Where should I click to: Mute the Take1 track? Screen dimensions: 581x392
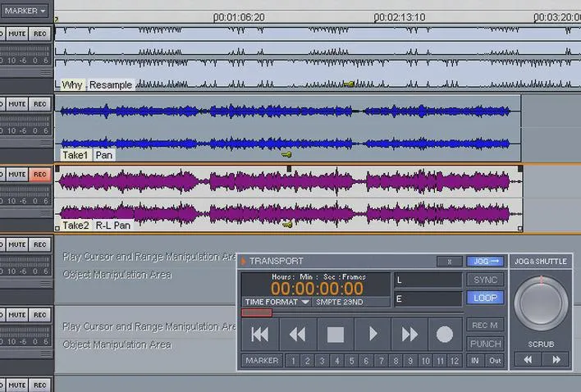(17, 104)
